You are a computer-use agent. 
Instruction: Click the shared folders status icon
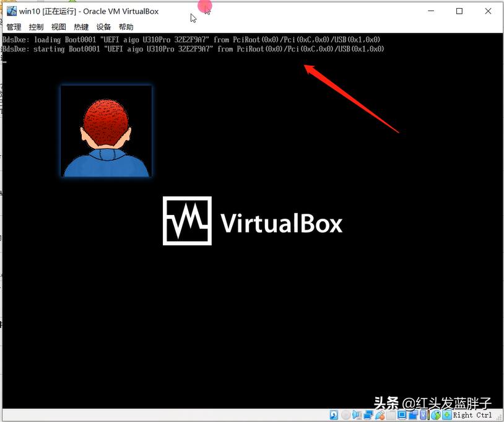(389, 415)
